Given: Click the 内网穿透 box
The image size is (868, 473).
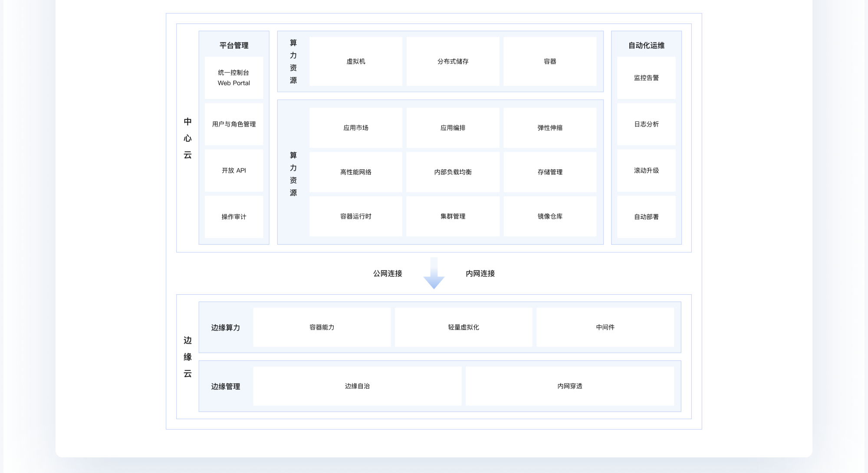Looking at the screenshot, I should (x=569, y=386).
